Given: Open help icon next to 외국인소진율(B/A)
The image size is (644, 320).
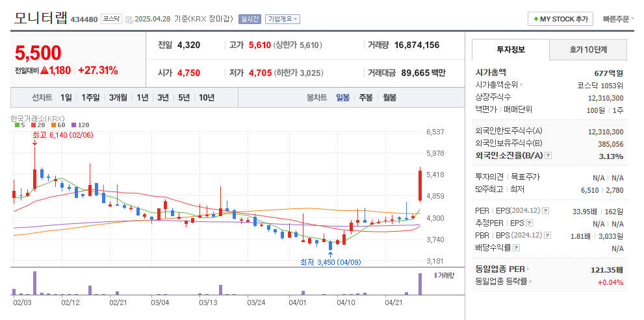Looking at the screenshot, I should [548, 156].
